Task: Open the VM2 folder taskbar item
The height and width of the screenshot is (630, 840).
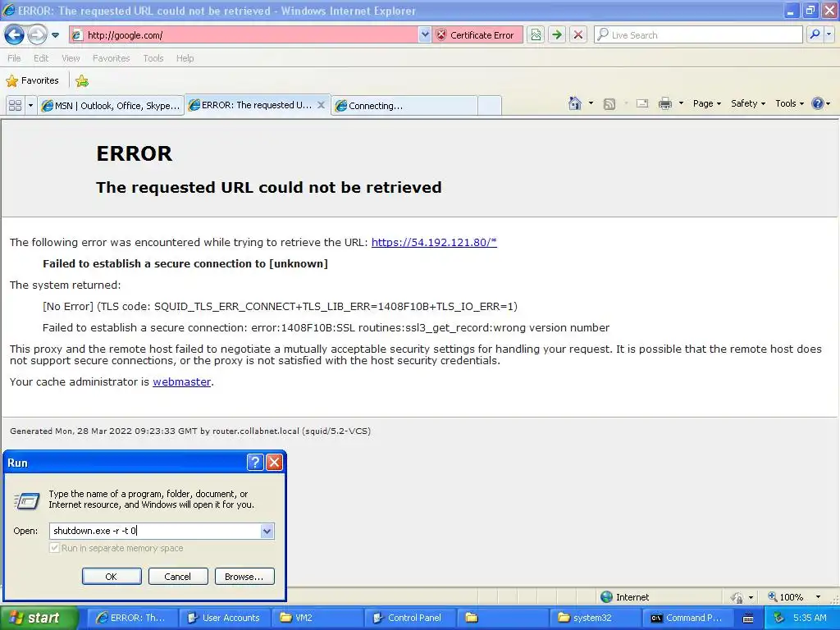Action: (318, 618)
